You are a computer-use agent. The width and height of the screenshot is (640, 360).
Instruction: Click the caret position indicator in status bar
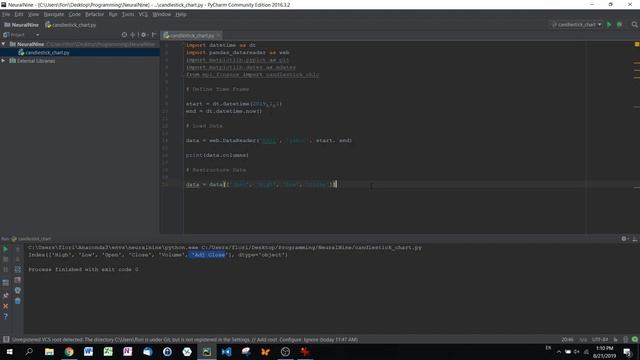[567, 340]
